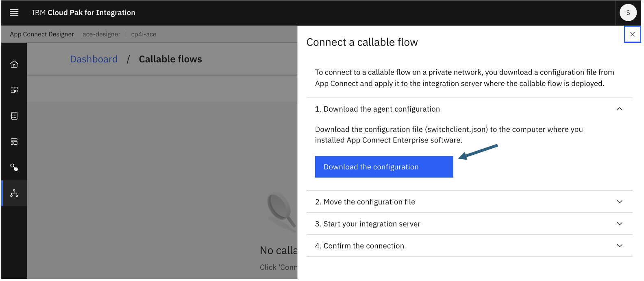Click the ace-designer instance name
This screenshot has width=644, height=281.
(x=101, y=34)
